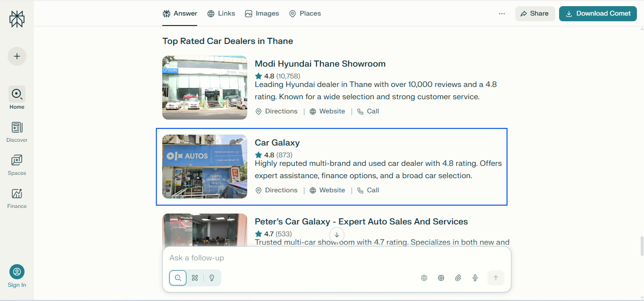Switch to the Places tab
The height and width of the screenshot is (301, 644).
pos(305,13)
